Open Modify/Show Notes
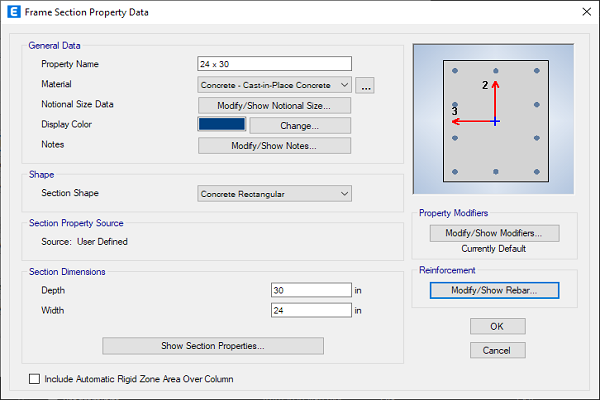Image resolution: width=600 pixels, height=400 pixels. point(275,145)
